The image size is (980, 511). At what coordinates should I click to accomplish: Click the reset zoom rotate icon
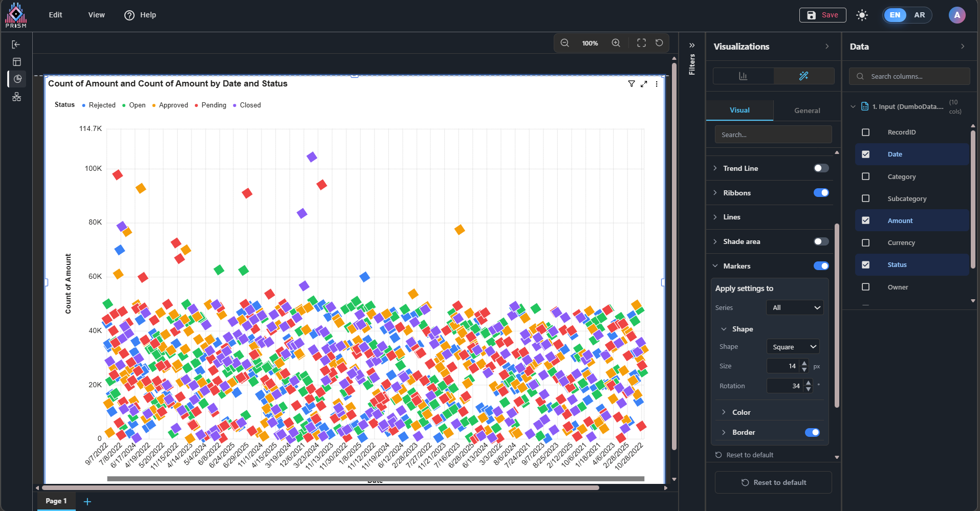tap(659, 43)
